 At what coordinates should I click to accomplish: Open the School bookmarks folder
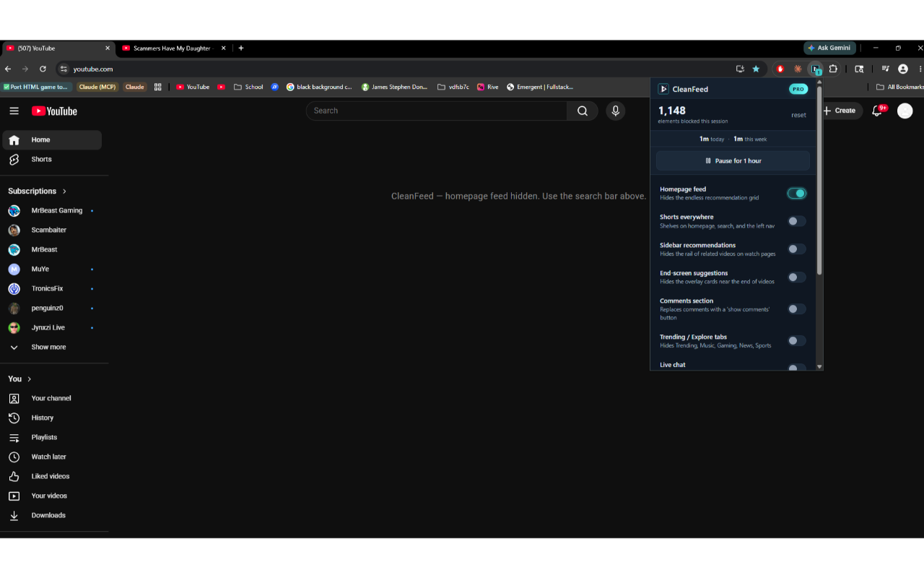pos(248,87)
